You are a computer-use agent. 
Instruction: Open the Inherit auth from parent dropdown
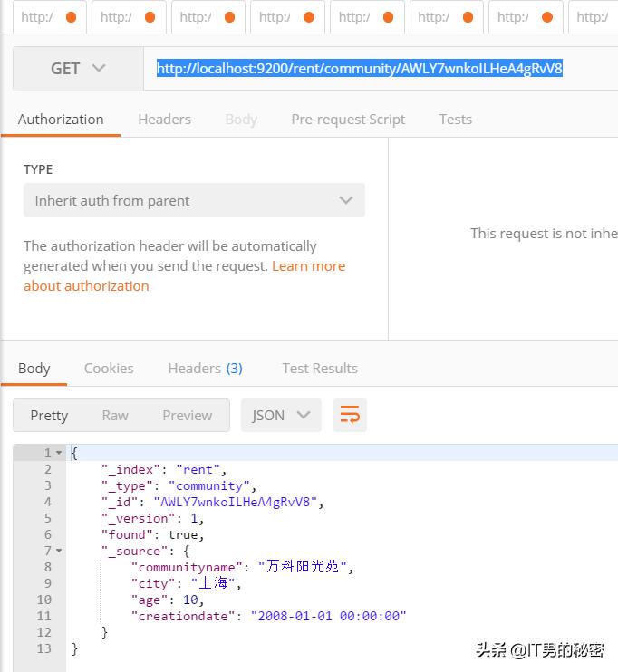(194, 200)
